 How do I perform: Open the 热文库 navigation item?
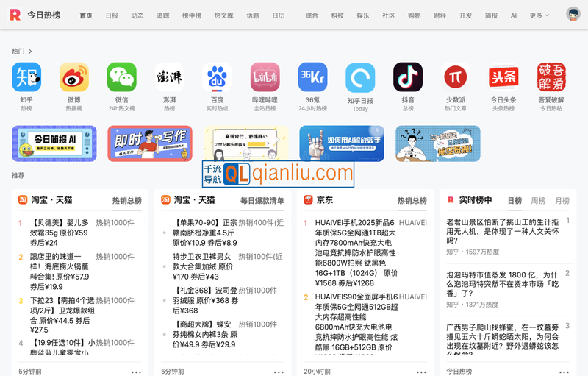click(224, 15)
